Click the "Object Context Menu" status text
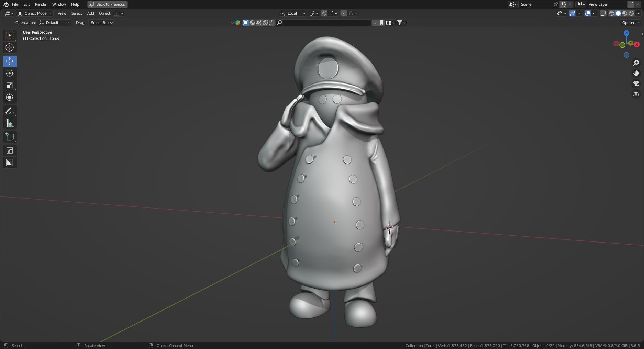 (x=175, y=346)
